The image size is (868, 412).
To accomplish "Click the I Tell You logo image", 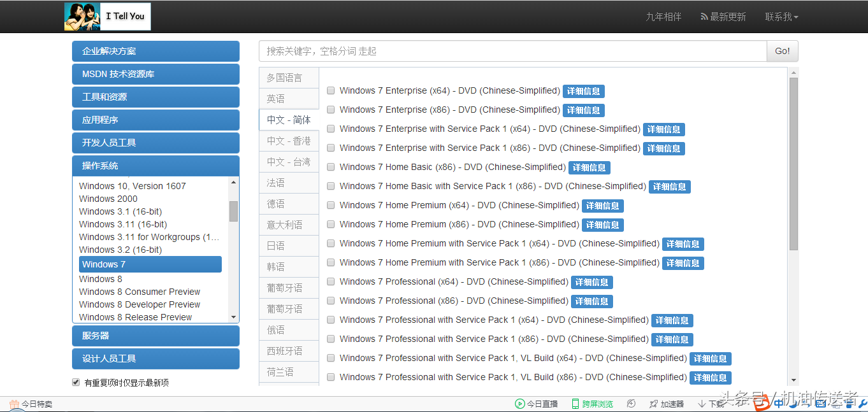I will pyautogui.click(x=107, y=17).
